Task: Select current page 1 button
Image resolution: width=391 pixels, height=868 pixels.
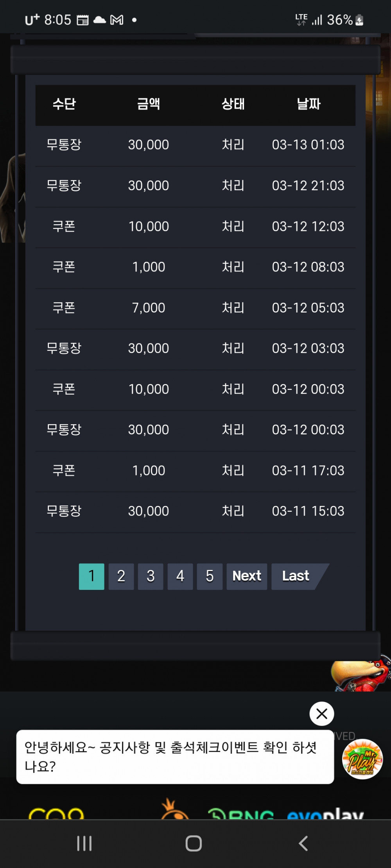Action: point(91,576)
